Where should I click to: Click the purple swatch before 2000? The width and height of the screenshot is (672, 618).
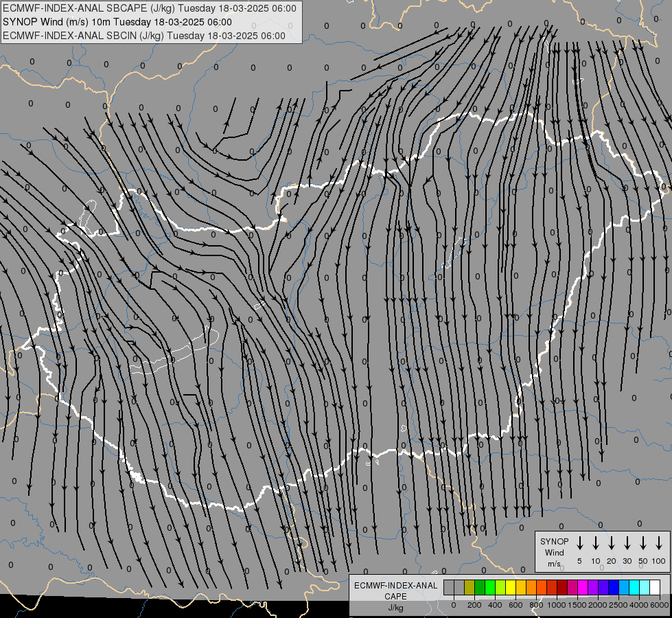pyautogui.click(x=592, y=587)
